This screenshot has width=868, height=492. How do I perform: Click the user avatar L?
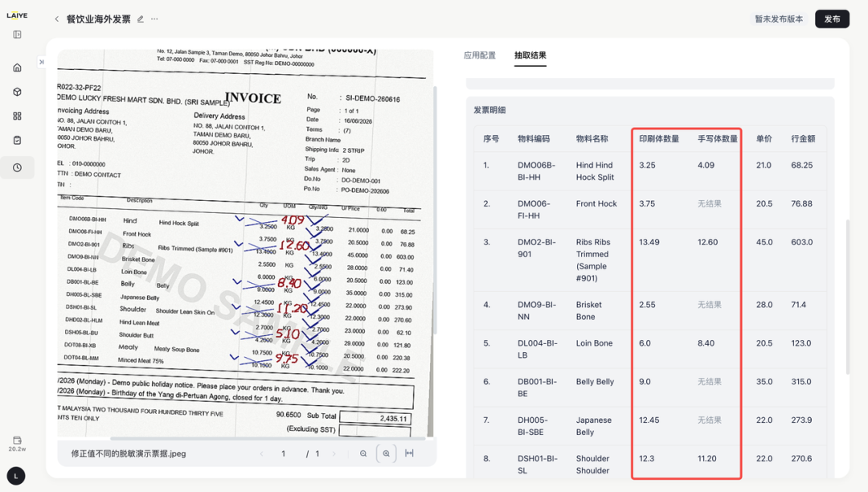pos(16,476)
